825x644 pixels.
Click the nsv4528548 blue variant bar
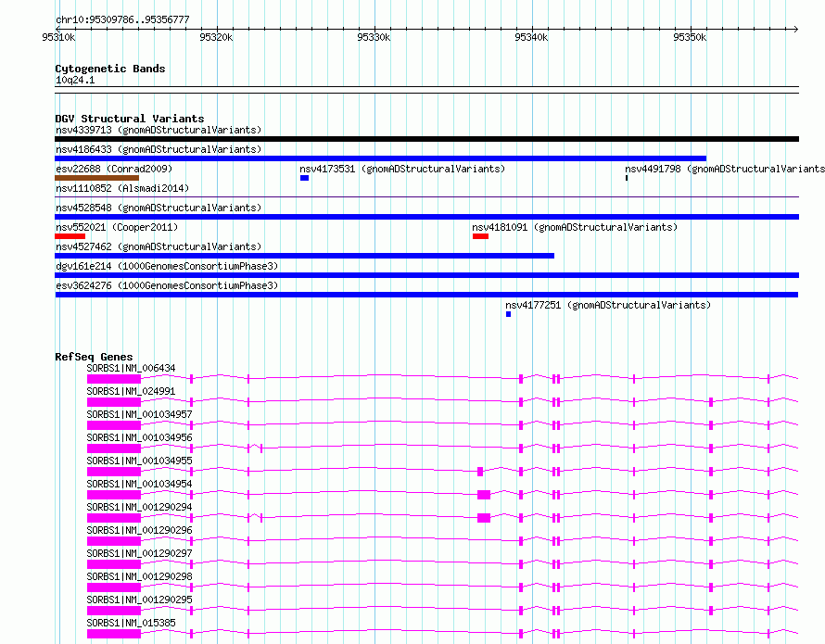pyautogui.click(x=426, y=217)
